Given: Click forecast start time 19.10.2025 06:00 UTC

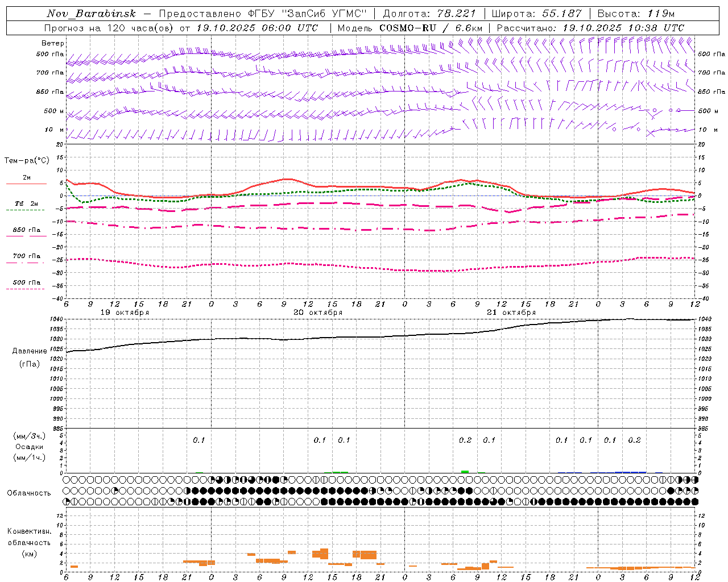Looking at the screenshot, I should coord(257,28).
